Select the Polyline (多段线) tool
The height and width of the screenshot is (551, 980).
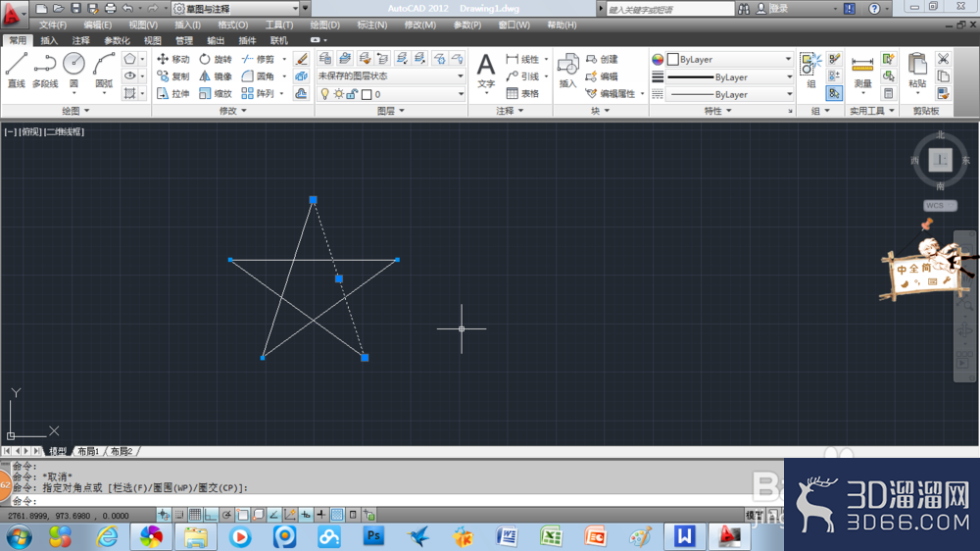coord(44,70)
